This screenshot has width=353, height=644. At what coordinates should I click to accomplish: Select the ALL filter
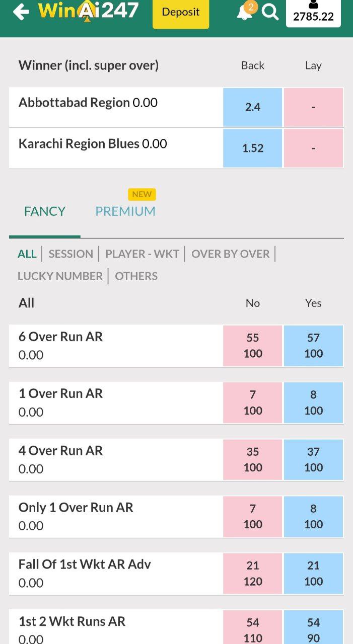tap(27, 254)
